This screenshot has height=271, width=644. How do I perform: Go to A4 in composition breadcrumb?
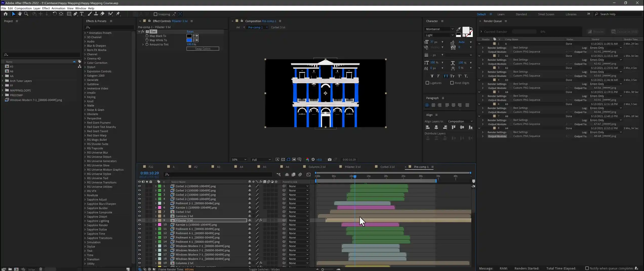tap(238, 27)
